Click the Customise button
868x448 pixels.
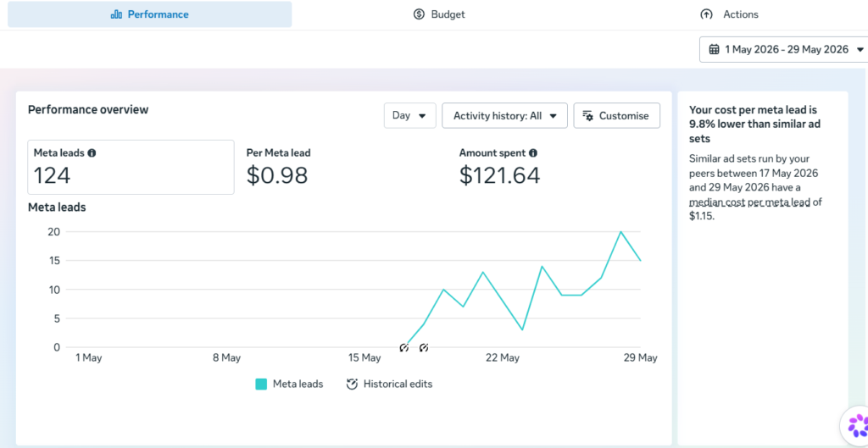617,115
